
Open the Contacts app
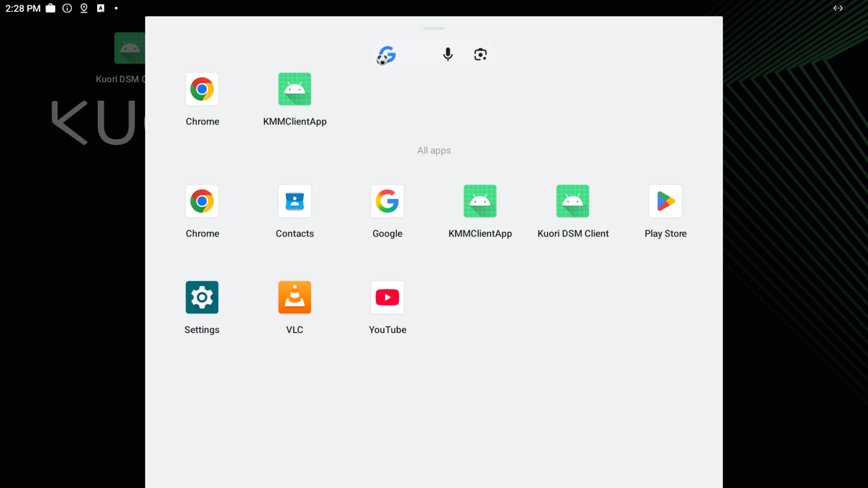295,201
